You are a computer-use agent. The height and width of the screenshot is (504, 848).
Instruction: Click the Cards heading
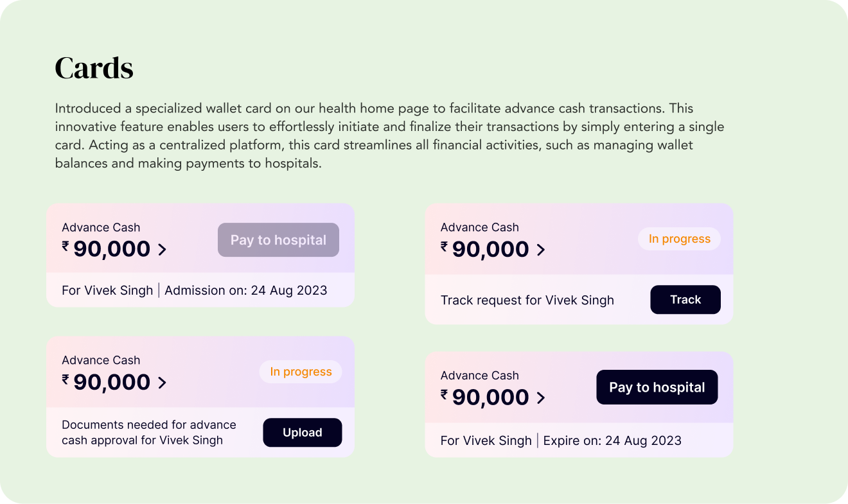pos(94,68)
